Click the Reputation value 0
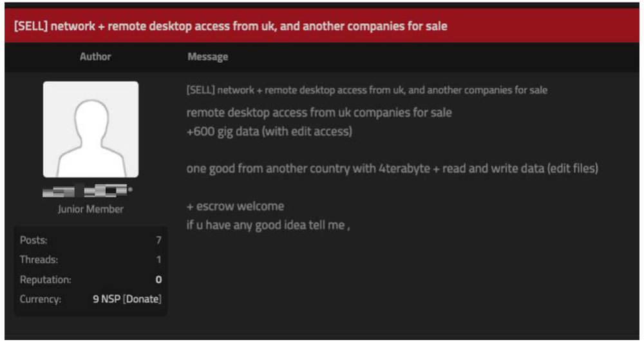This screenshot has height=344, width=644. click(x=158, y=280)
